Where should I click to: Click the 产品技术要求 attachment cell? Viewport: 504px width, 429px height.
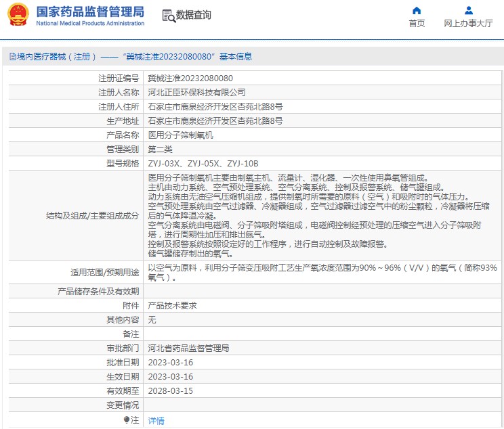(172, 305)
